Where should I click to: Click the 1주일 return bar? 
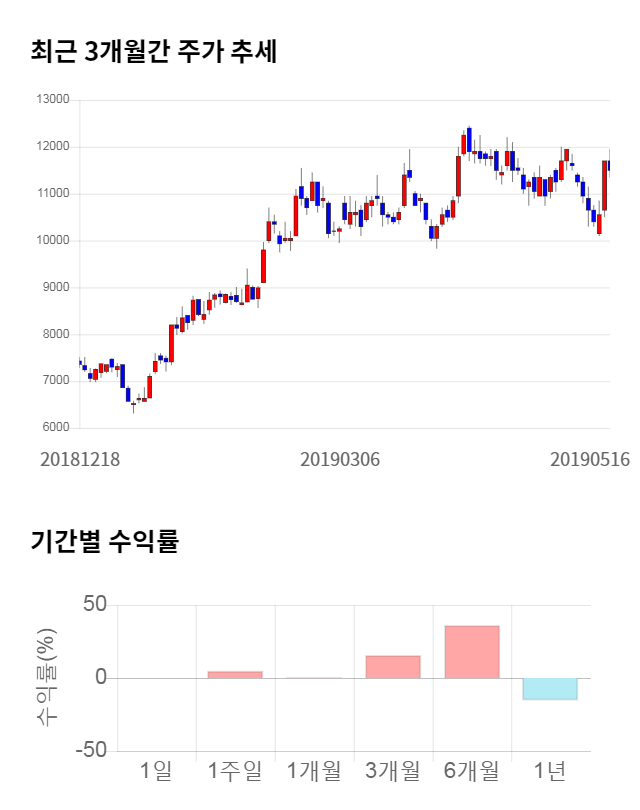pyautogui.click(x=235, y=675)
